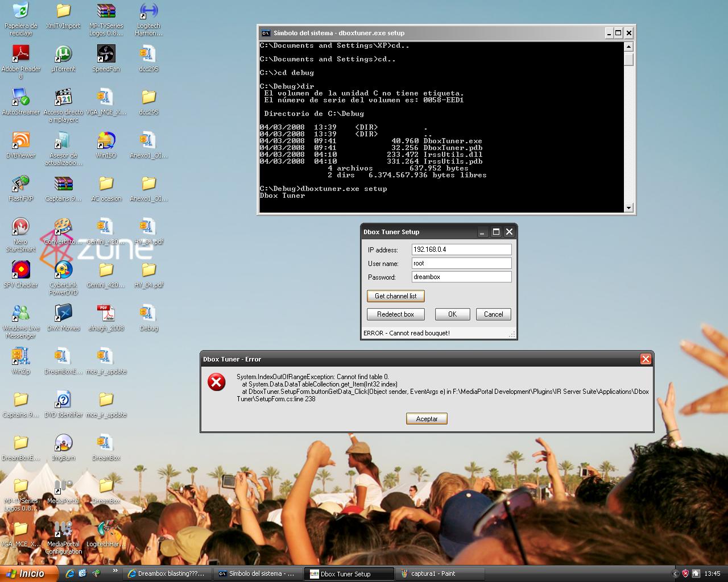
Task: Click command prompt scrollbar down arrow
Action: click(628, 208)
